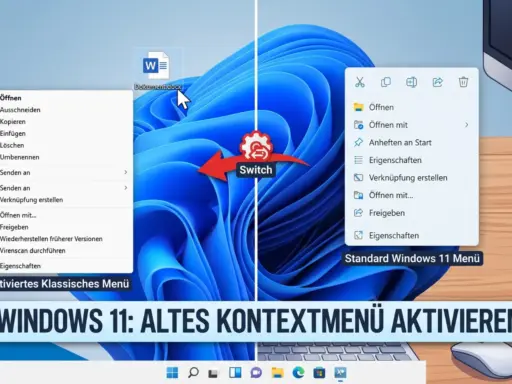The image size is (512, 384).
Task: Click the Share icon atop Windows 11 menu
Action: point(437,82)
